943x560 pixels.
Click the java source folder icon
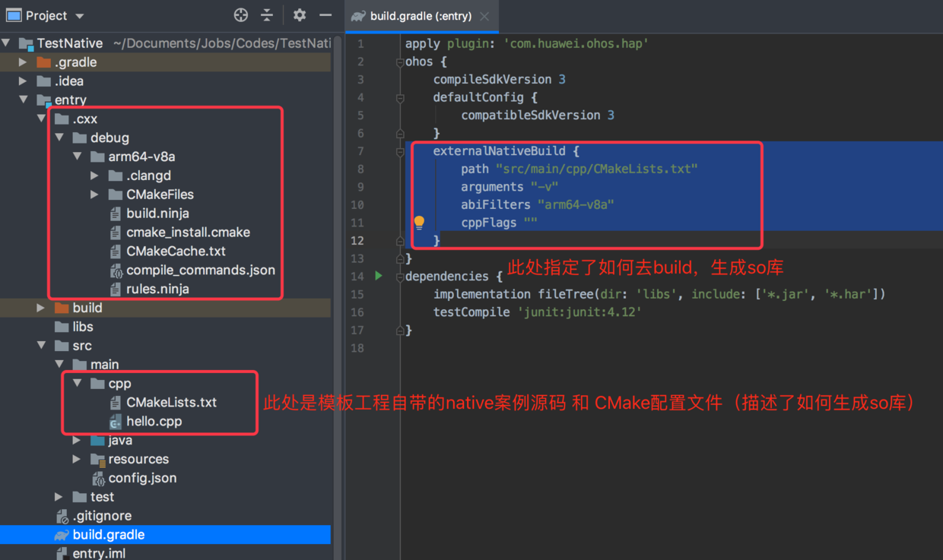(x=97, y=440)
